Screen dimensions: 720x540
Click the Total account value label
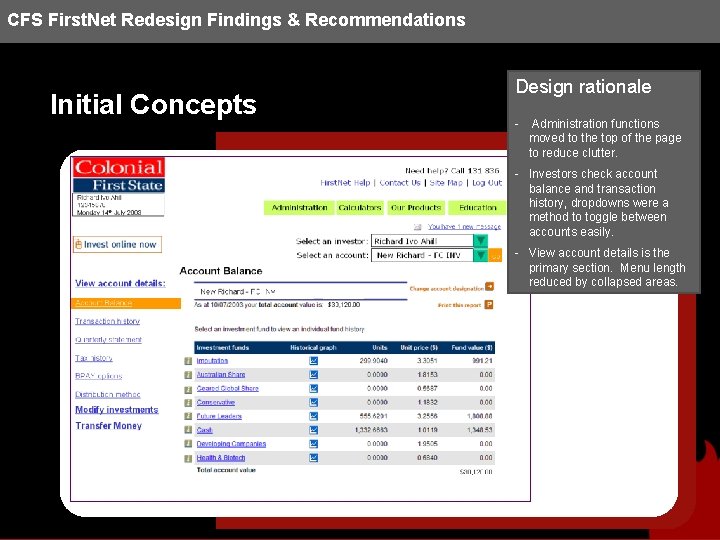click(226, 470)
